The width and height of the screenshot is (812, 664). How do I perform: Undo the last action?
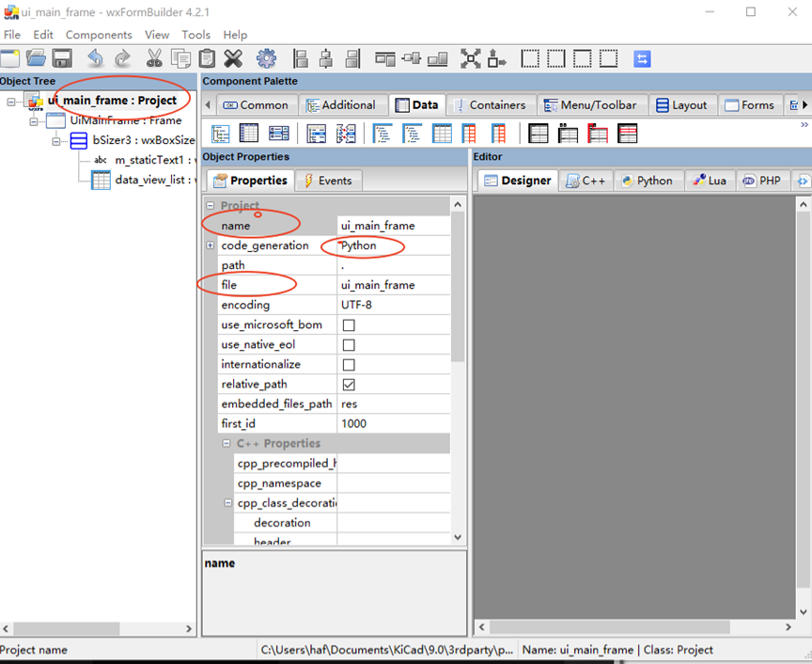coord(95,58)
